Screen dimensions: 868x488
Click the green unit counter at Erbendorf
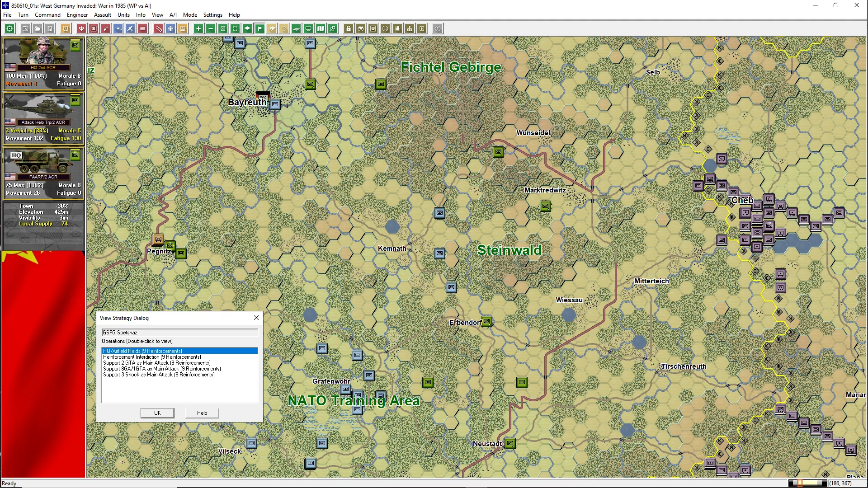tap(487, 321)
